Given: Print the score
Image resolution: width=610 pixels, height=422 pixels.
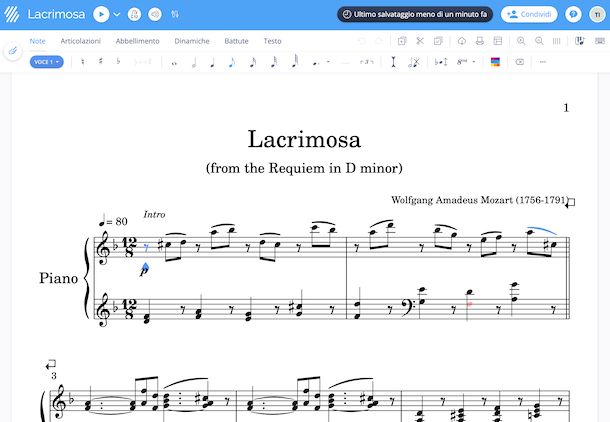Looking at the screenshot, I should point(480,41).
